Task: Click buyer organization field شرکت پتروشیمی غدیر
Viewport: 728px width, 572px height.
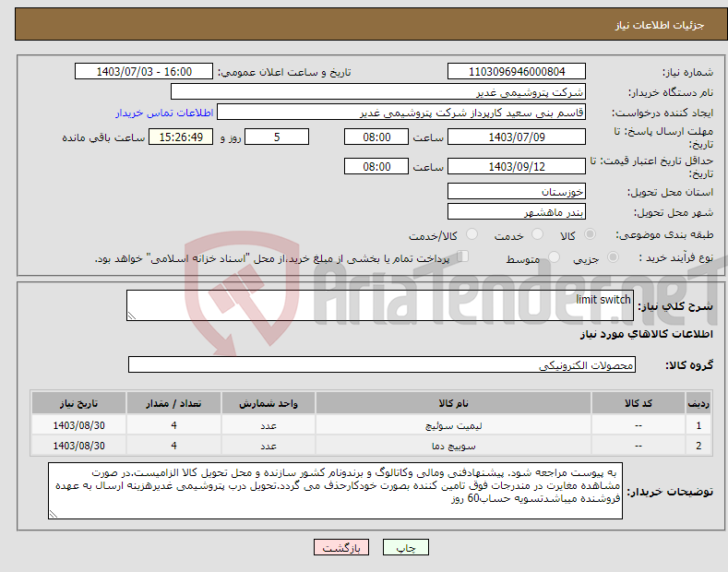Action: point(378,92)
